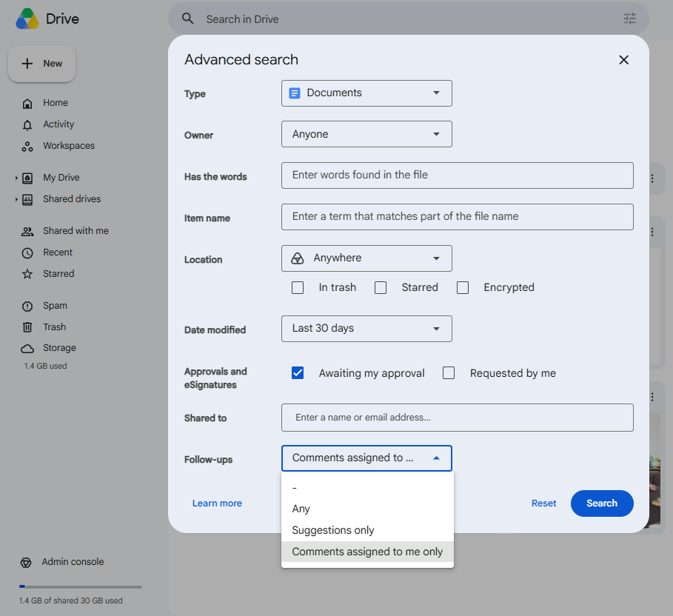
Task: Open Starred items
Action: 58,274
